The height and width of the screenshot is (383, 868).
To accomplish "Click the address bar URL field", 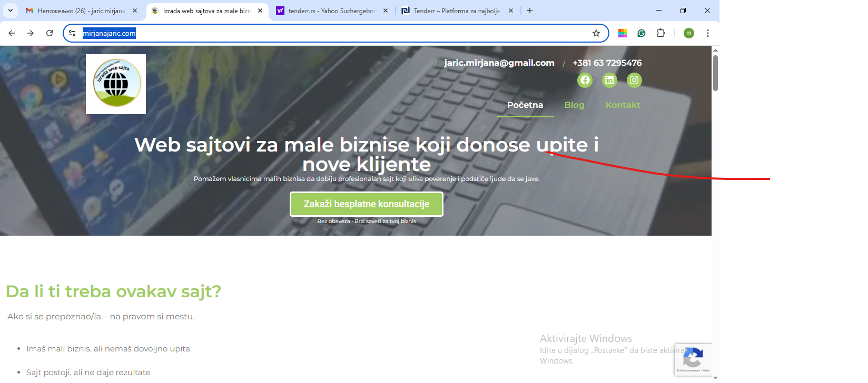I will pos(337,33).
